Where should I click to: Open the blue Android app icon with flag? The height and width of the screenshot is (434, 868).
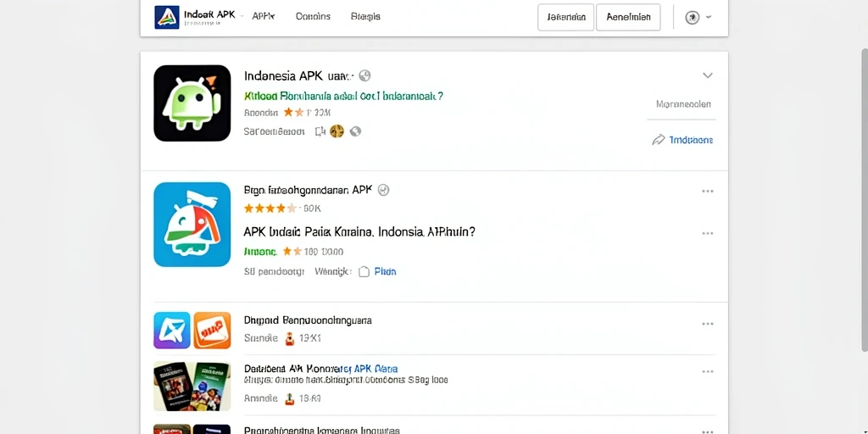tap(192, 224)
